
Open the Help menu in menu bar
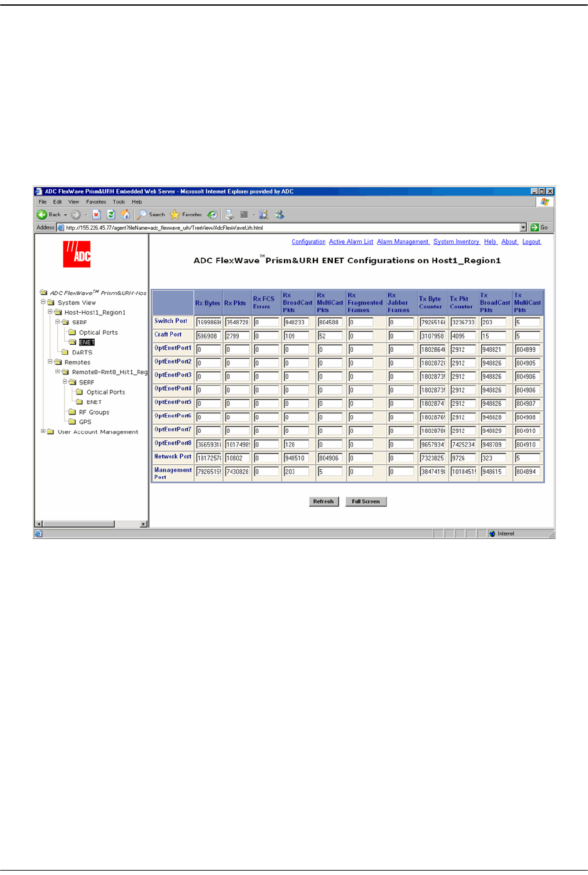(x=137, y=202)
